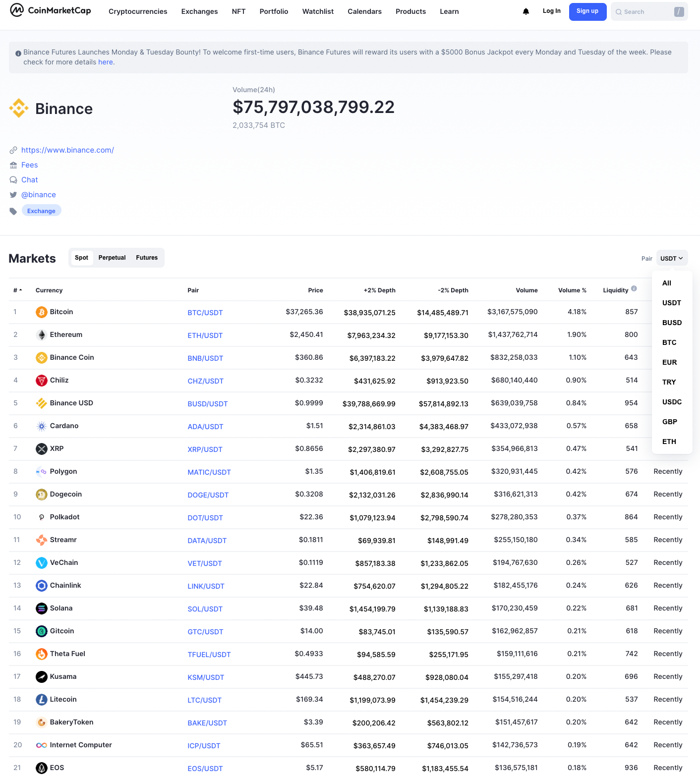
Task: Sort by the Price column header
Action: point(315,290)
